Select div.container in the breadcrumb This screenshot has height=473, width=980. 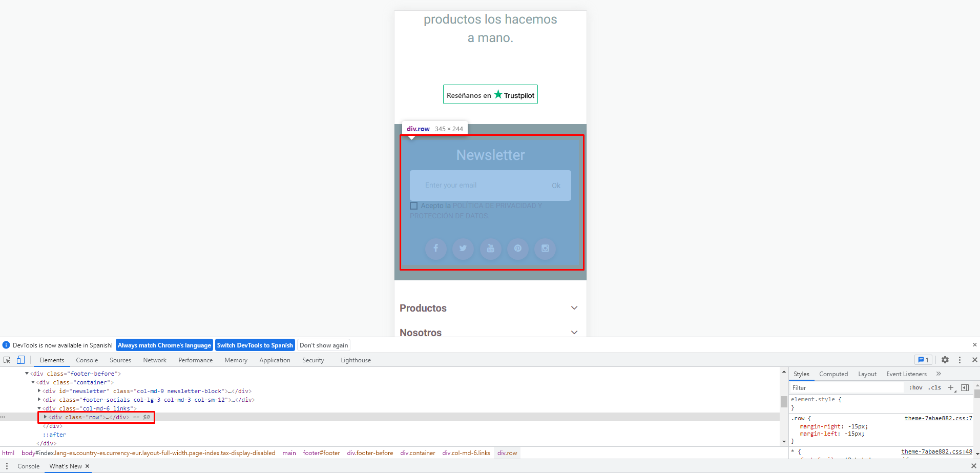point(418,453)
